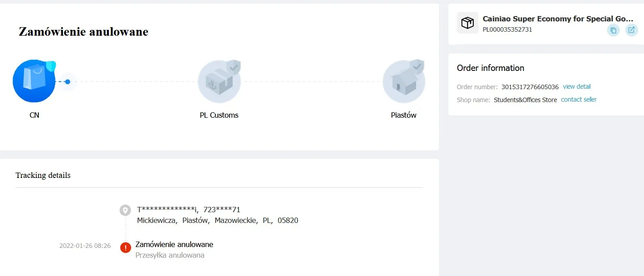Click the PL Customs package icon
The width and height of the screenshot is (644, 276).
tap(219, 82)
